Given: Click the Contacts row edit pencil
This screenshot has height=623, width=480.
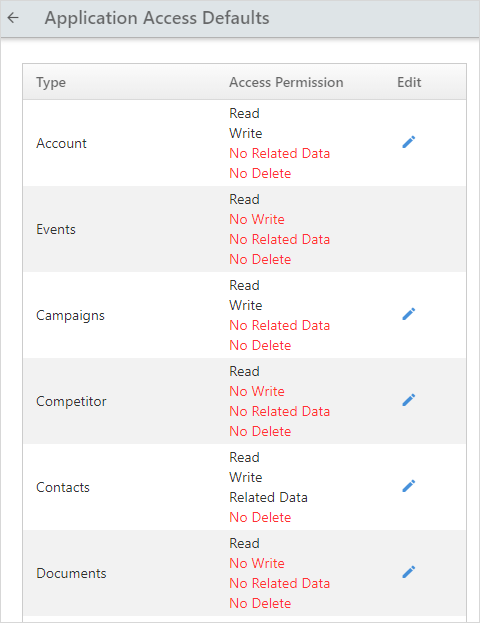Looking at the screenshot, I should tap(408, 486).
